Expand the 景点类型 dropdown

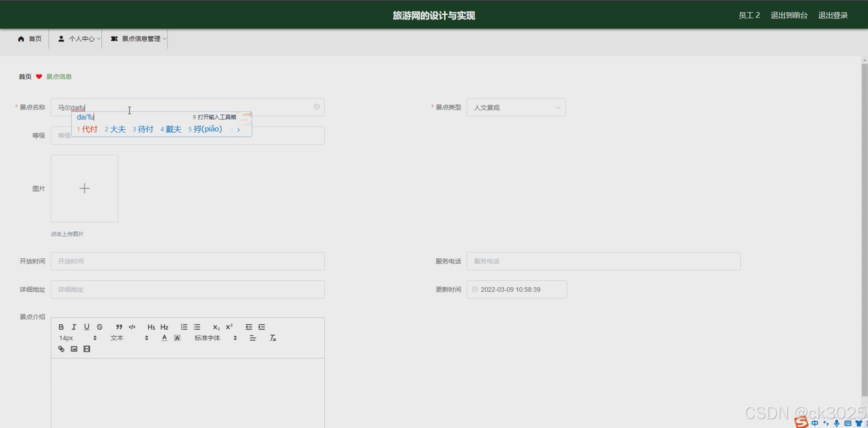(x=516, y=108)
